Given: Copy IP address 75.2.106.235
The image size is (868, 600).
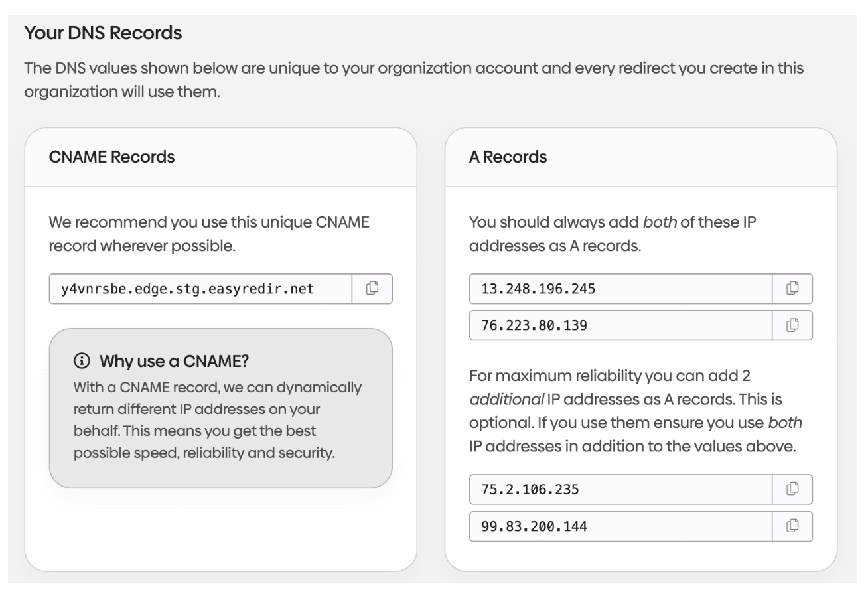Looking at the screenshot, I should click(x=792, y=490).
